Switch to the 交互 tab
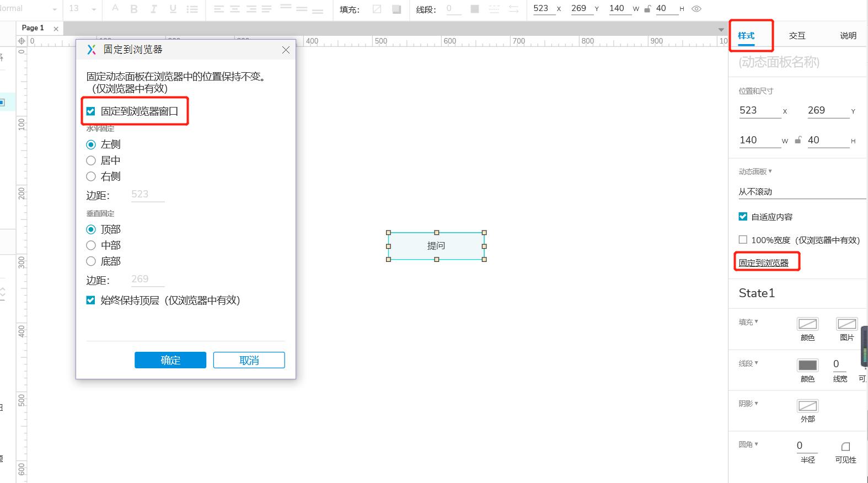 [797, 35]
